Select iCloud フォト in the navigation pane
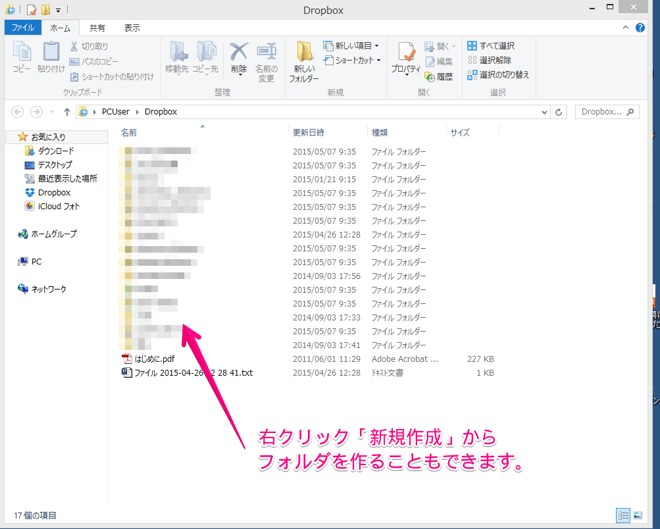Image resolution: width=660 pixels, height=529 pixels. [58, 206]
